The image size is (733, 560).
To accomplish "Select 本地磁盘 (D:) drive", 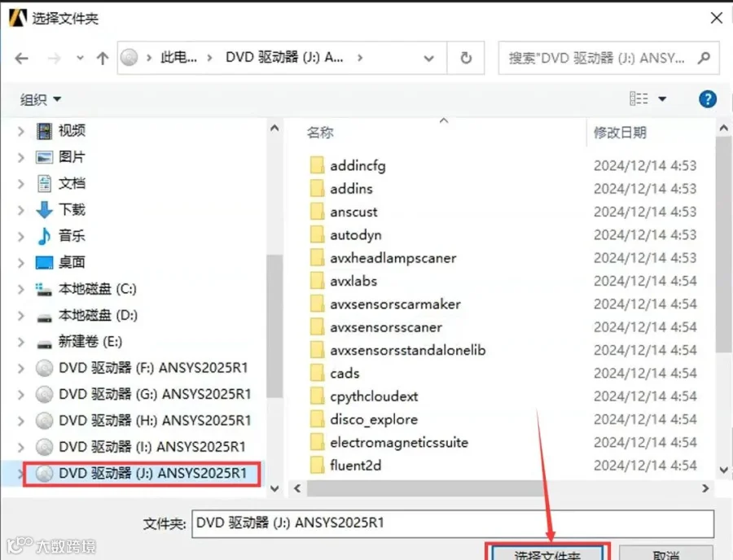I will click(x=98, y=315).
